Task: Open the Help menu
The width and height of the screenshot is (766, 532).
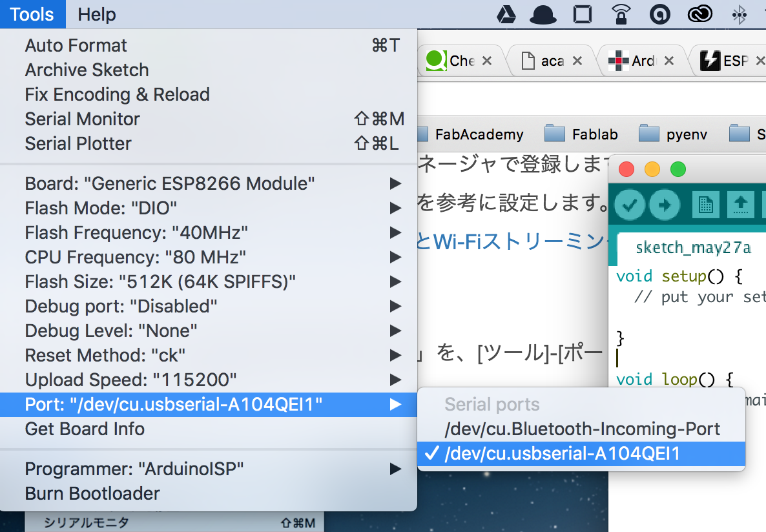Action: tap(97, 14)
